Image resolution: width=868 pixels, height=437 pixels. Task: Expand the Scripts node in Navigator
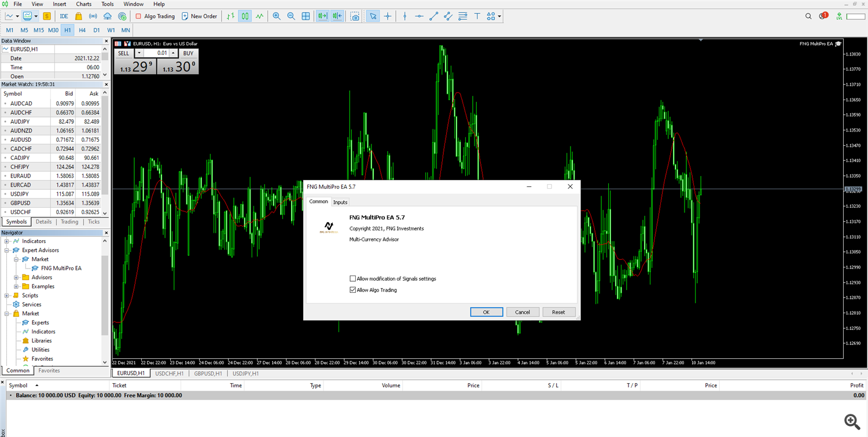coord(8,296)
